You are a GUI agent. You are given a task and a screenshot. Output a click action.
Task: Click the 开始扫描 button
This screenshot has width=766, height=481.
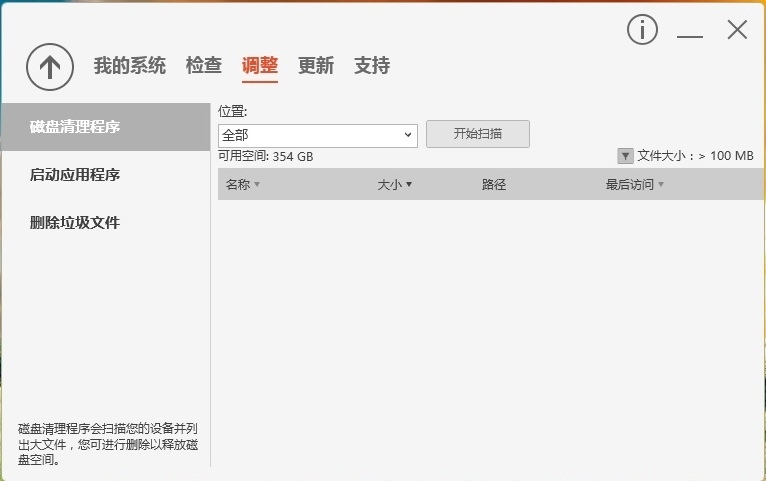tap(478, 134)
